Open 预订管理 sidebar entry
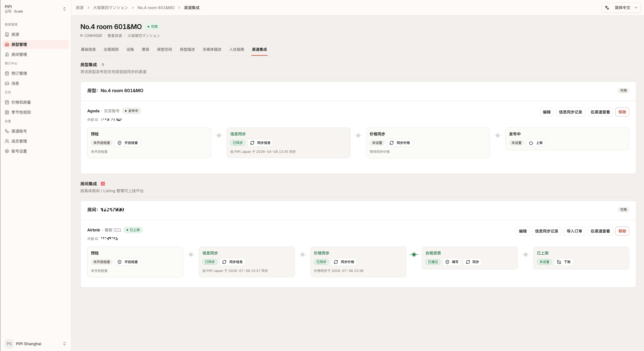Viewport: 644px width, 351px height. coord(35,74)
